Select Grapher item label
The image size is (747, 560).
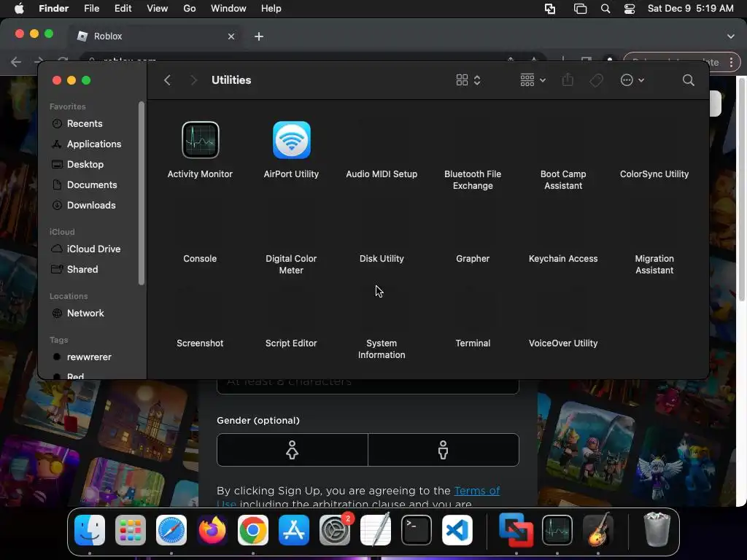pyautogui.click(x=473, y=259)
